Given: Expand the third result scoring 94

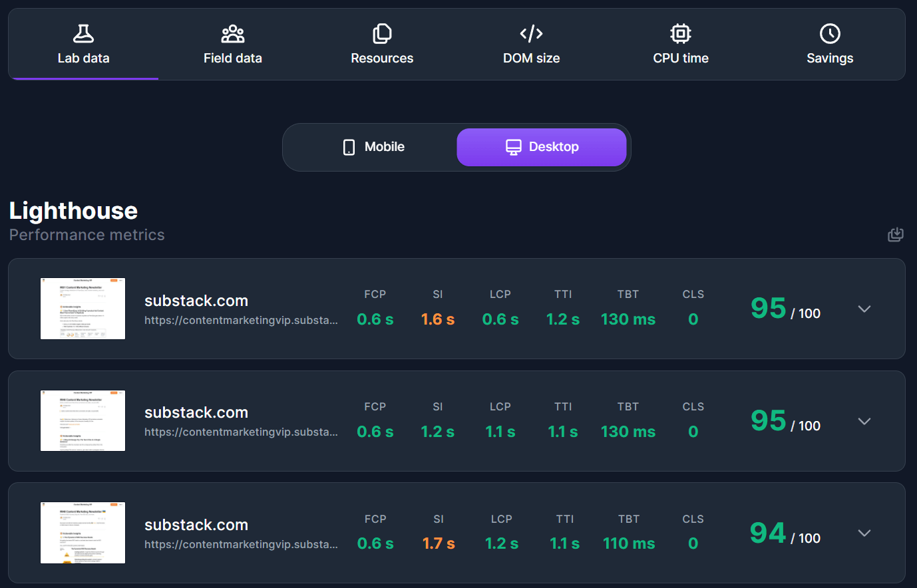Looking at the screenshot, I should click(864, 533).
